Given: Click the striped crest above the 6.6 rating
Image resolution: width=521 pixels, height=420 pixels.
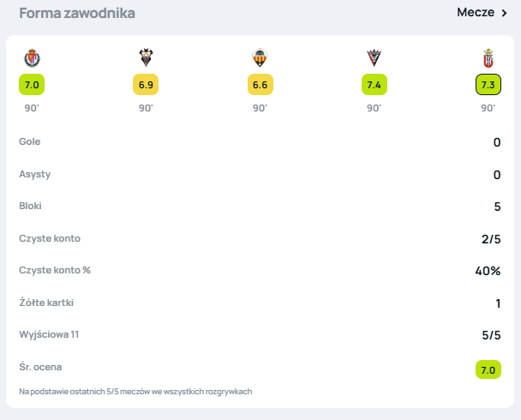Looking at the screenshot, I should tap(260, 58).
